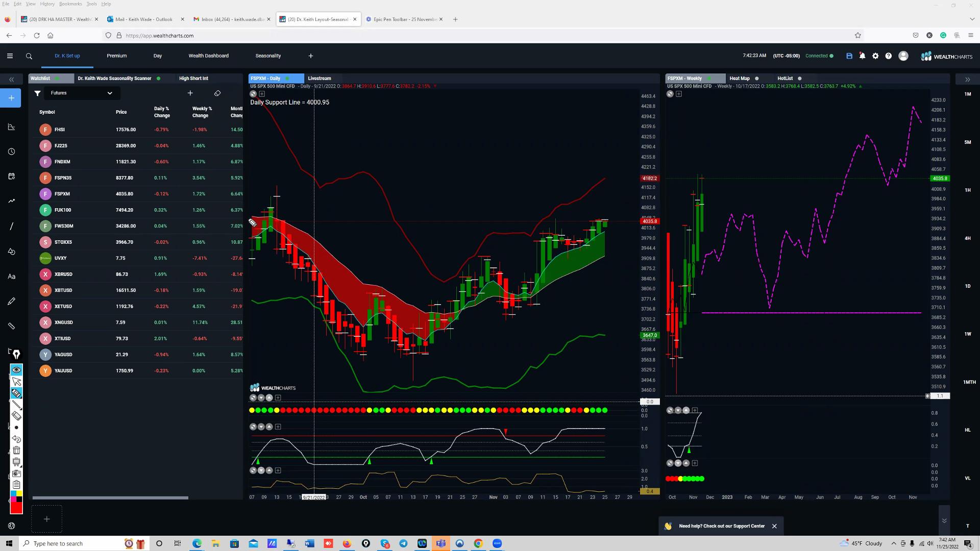The image size is (980, 551).
Task: Open the calendar sidebar icon
Action: (11, 177)
